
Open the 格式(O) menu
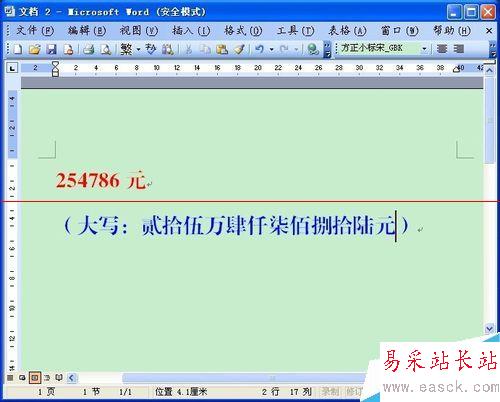coord(243,31)
